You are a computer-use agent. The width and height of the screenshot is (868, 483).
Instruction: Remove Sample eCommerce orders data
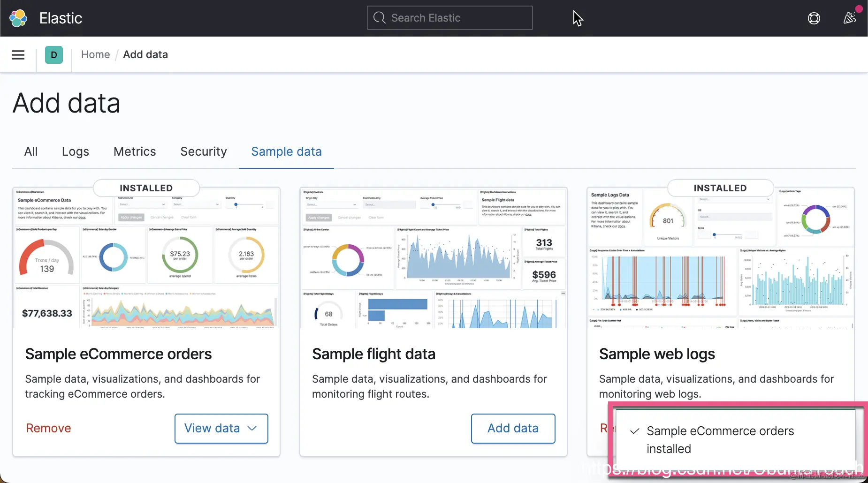(x=48, y=428)
